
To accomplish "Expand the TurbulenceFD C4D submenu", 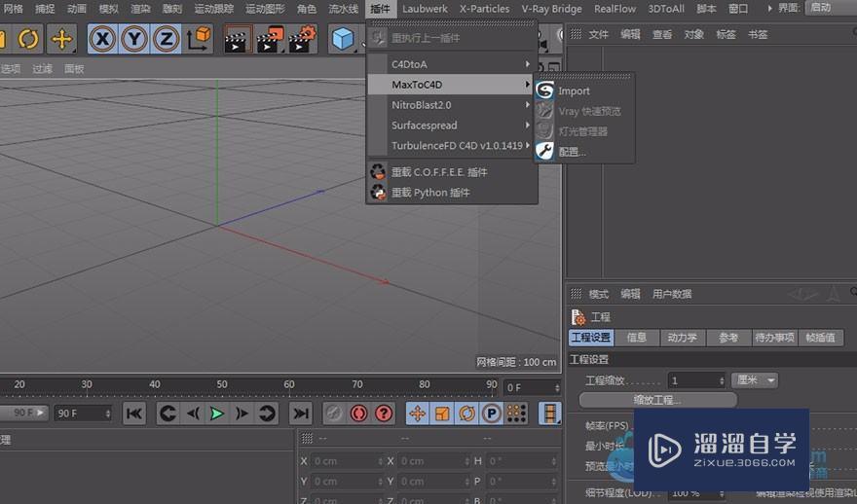I will point(450,145).
